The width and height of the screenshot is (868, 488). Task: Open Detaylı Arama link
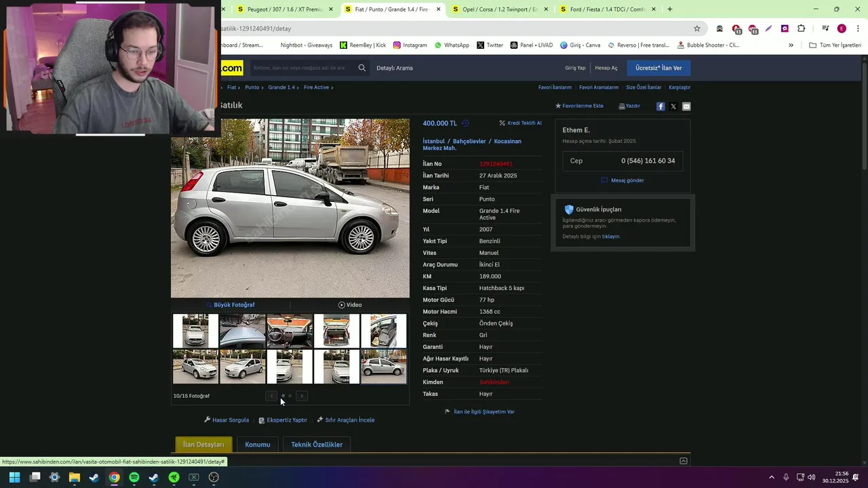395,68
